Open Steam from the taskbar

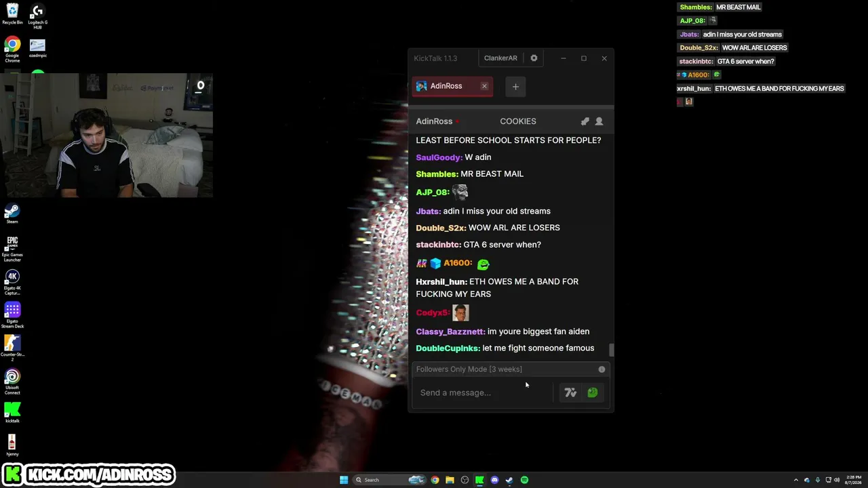[509, 480]
